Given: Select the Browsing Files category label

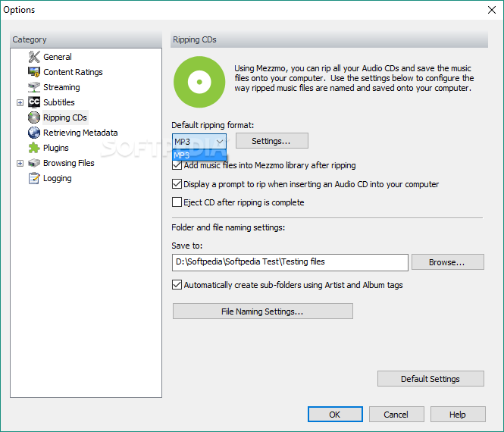Looking at the screenshot, I should [x=69, y=163].
